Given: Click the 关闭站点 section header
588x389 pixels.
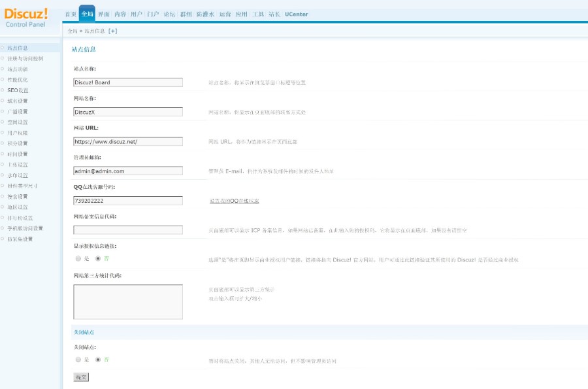Looking at the screenshot, I should (x=84, y=332).
